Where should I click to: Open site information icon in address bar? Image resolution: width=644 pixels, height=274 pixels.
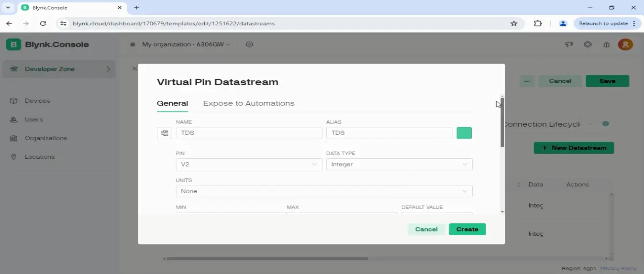(63, 23)
